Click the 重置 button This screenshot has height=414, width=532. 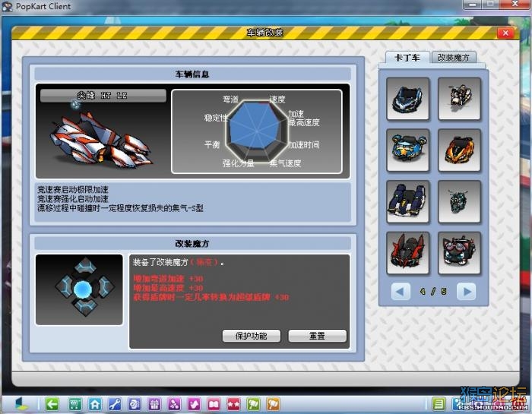click(318, 336)
